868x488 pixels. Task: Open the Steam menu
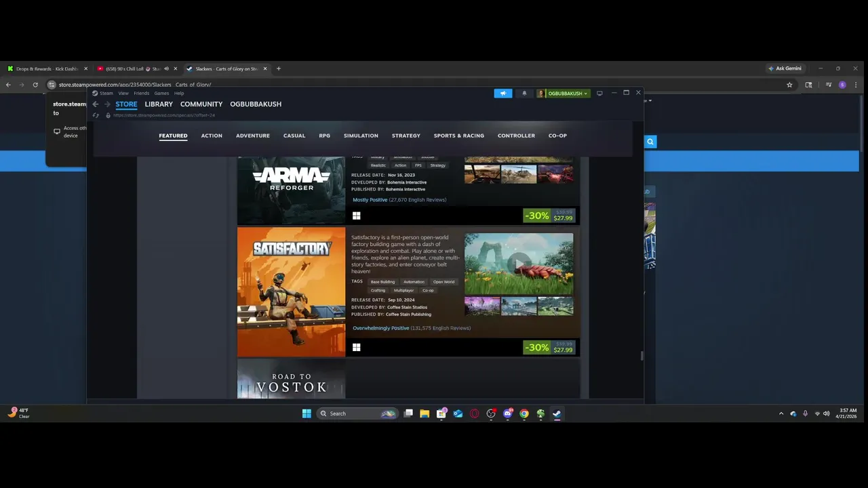103,93
